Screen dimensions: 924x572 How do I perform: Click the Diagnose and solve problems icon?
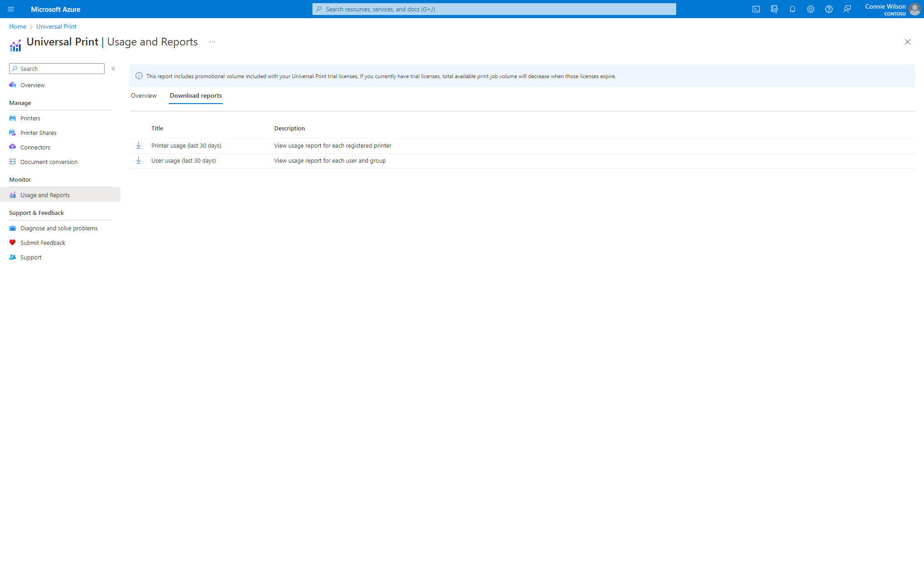13,228
